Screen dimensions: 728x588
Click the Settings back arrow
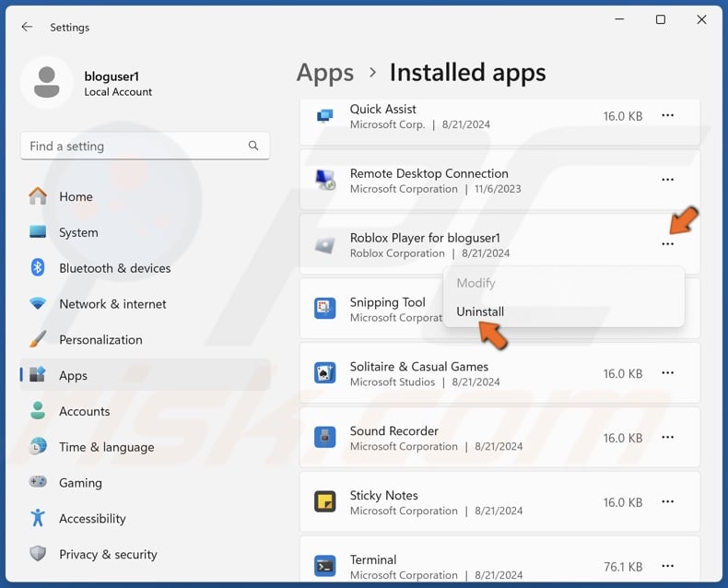click(27, 27)
